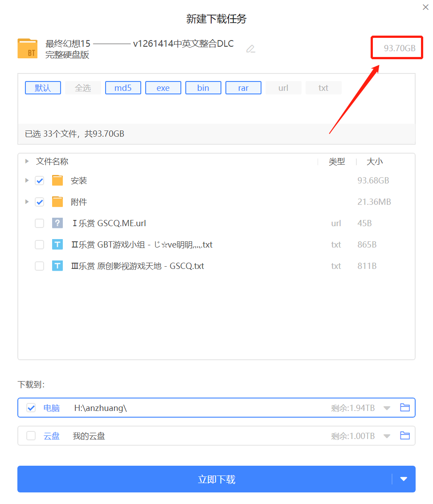The width and height of the screenshot is (433, 504).
Task: Click the 已选 33个文件 summary text
Action: coord(75,134)
